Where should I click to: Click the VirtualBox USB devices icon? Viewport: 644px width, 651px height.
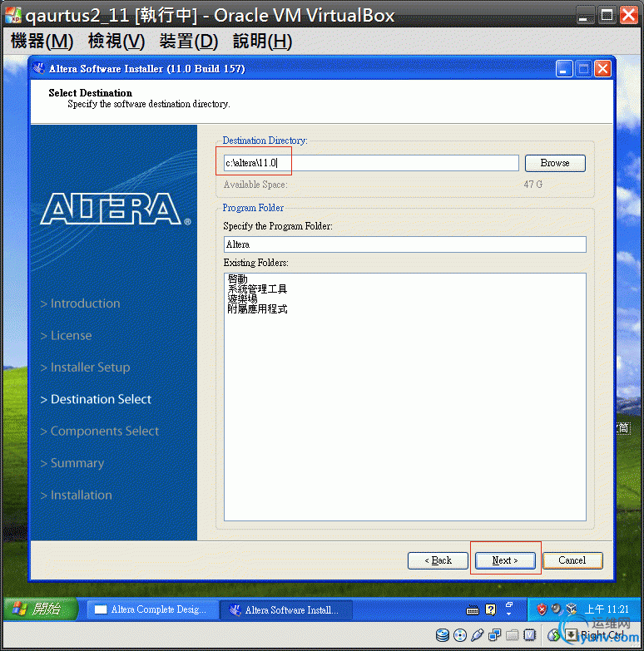pyautogui.click(x=478, y=635)
